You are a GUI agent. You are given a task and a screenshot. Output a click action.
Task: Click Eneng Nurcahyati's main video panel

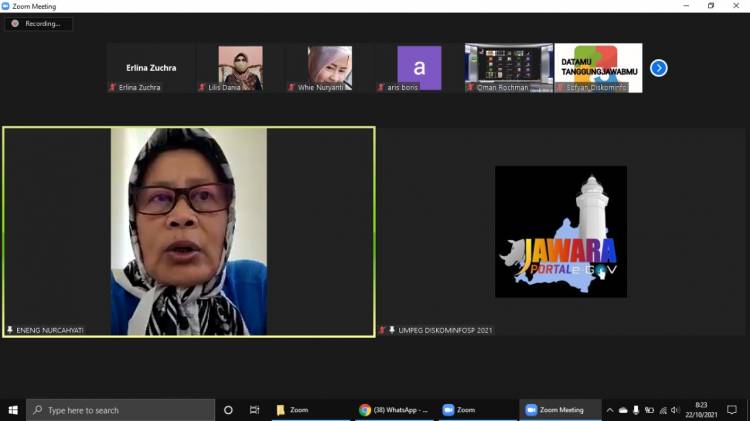189,231
